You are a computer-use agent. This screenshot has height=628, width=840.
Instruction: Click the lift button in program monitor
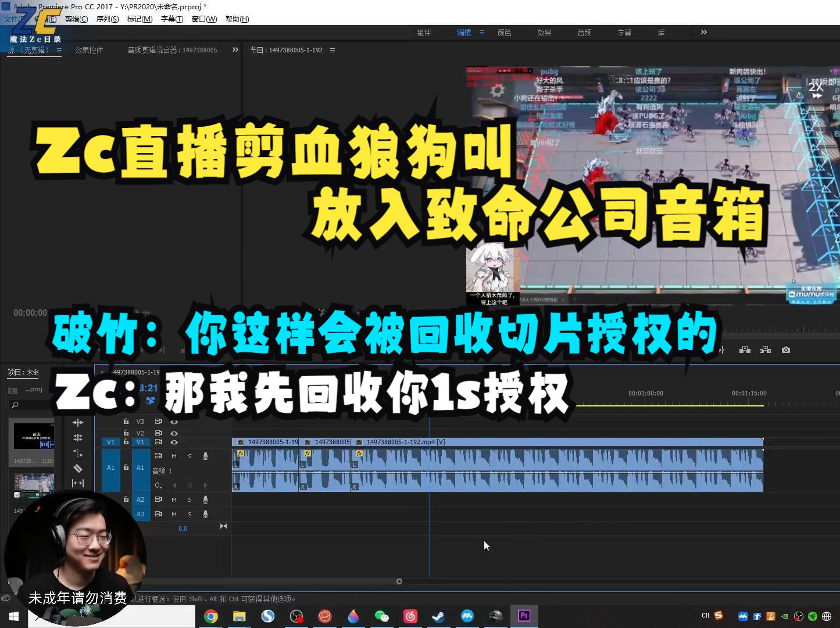click(x=745, y=349)
